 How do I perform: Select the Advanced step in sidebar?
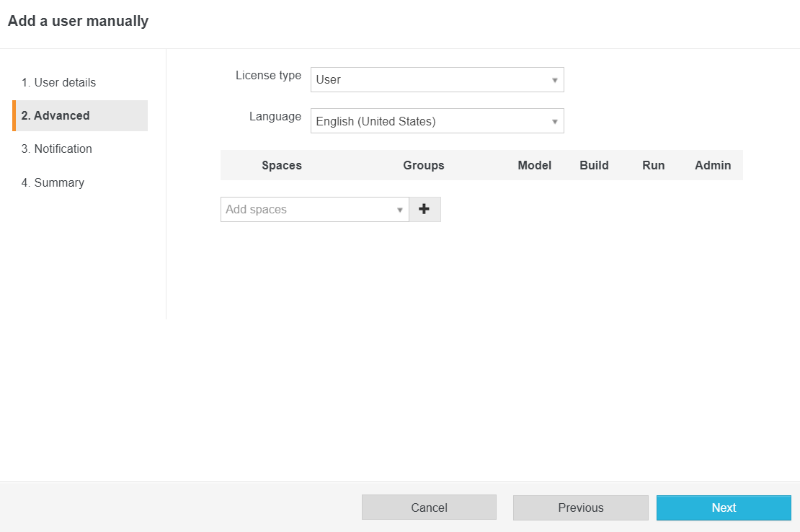pyautogui.click(x=55, y=115)
